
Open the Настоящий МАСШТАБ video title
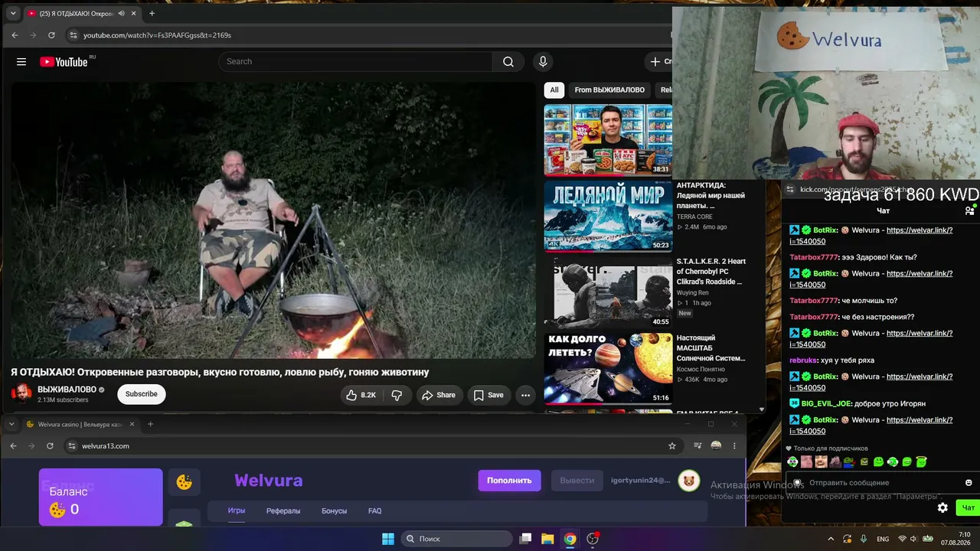pyautogui.click(x=710, y=348)
